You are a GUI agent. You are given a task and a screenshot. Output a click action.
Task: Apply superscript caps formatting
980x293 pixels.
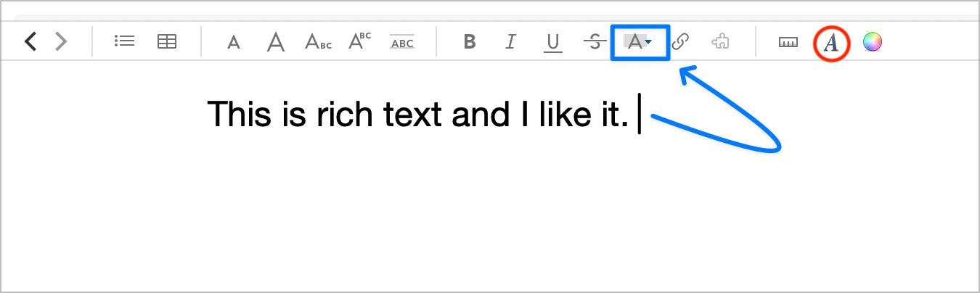click(x=359, y=41)
